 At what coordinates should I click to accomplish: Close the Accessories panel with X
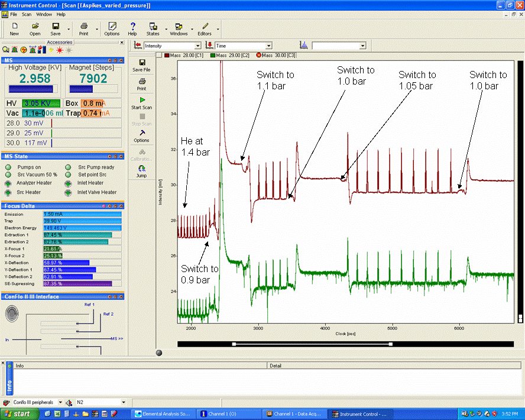coord(122,43)
